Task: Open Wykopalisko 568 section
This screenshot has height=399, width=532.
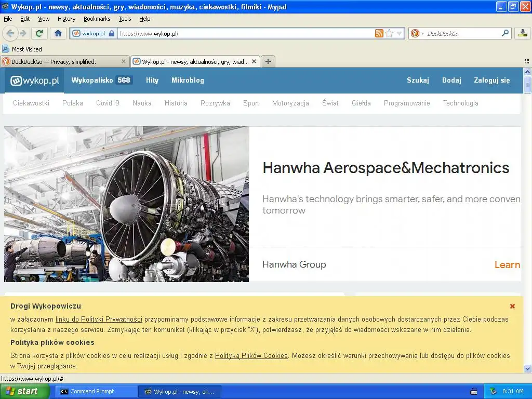Action: click(x=102, y=81)
